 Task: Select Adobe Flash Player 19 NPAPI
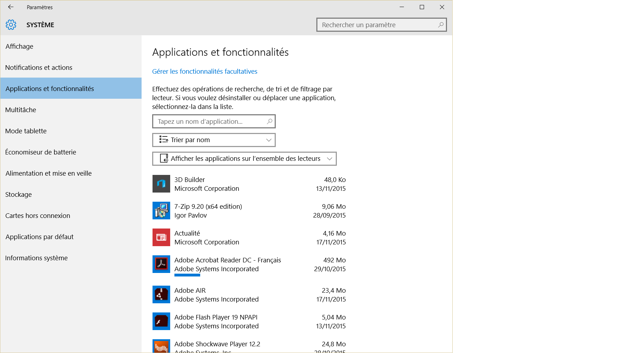[x=249, y=321]
